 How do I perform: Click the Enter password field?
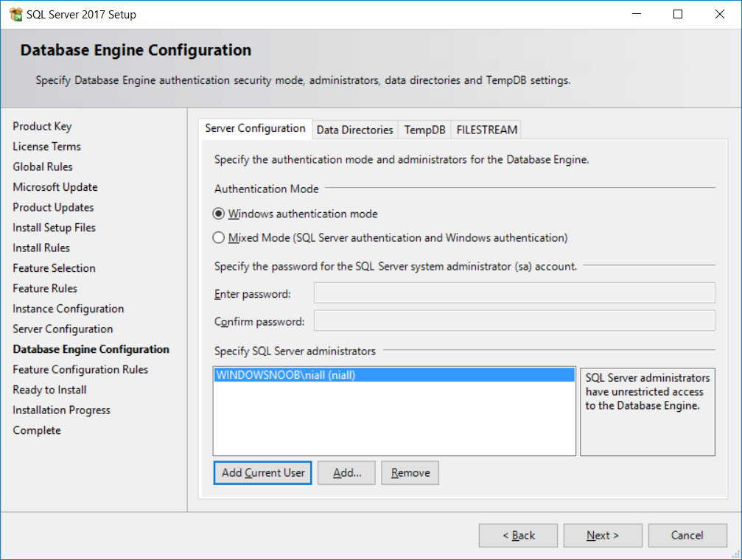pos(514,293)
